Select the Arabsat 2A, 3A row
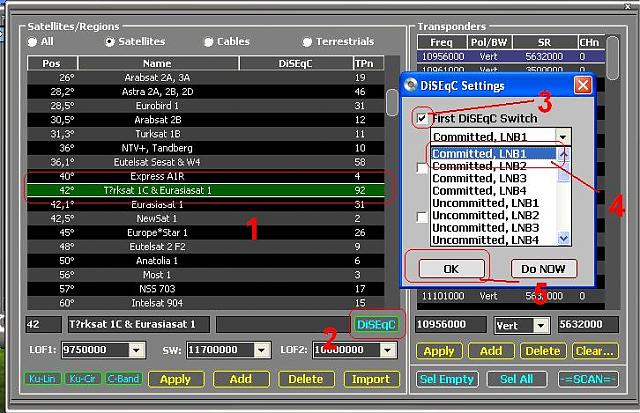The height and width of the screenshot is (413, 640). (206, 78)
